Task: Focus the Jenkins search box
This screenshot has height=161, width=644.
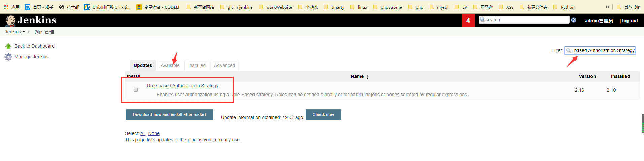Action: pyautogui.click(x=524, y=20)
